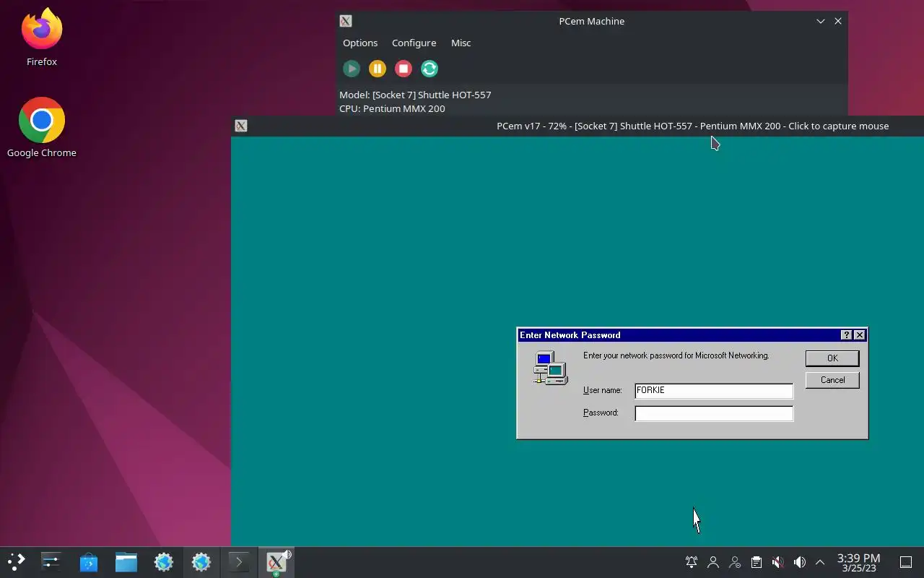Open the Discover software store taskbar icon
This screenshot has width=924, height=578.
coord(89,562)
